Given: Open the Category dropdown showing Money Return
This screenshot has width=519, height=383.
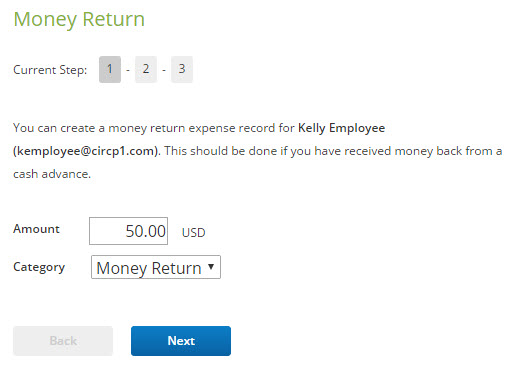Looking at the screenshot, I should [156, 267].
